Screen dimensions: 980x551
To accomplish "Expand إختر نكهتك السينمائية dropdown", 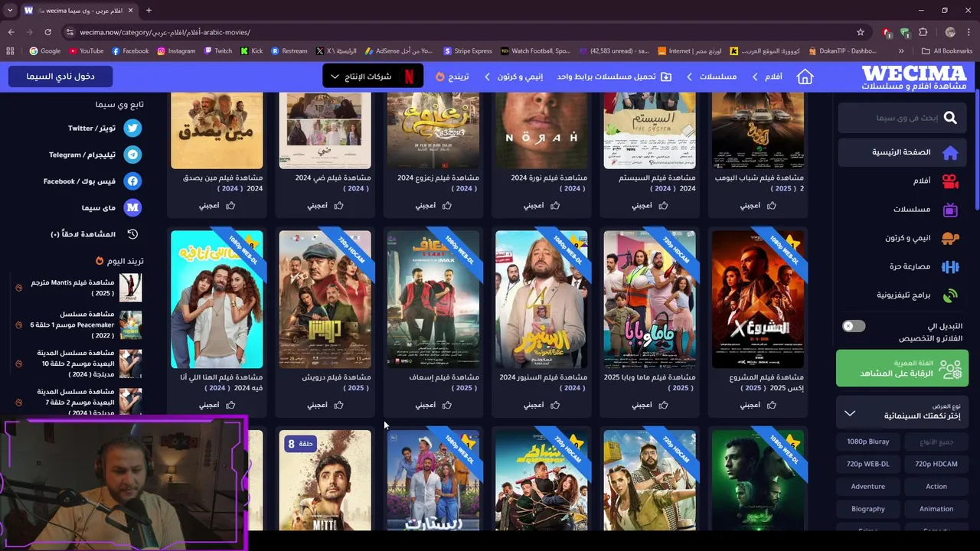I will [902, 412].
